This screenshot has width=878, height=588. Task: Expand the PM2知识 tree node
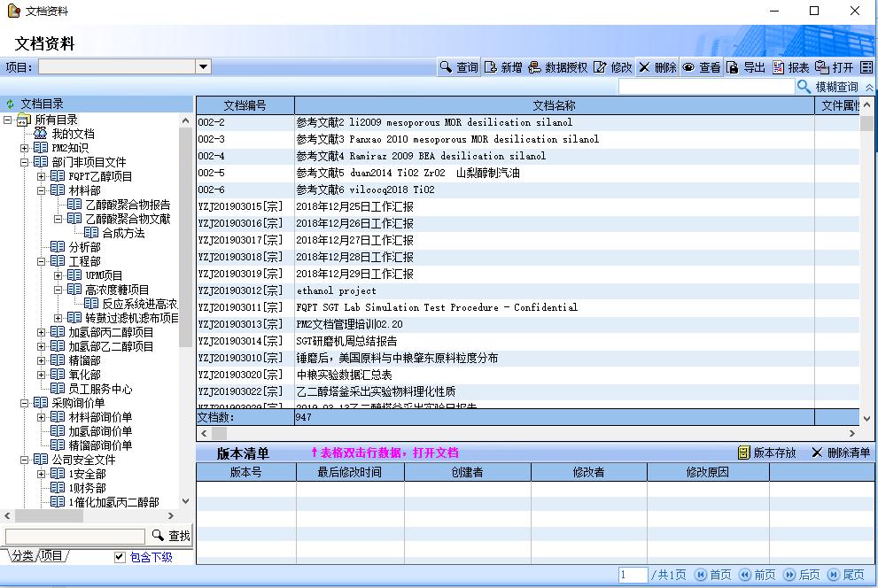25,148
